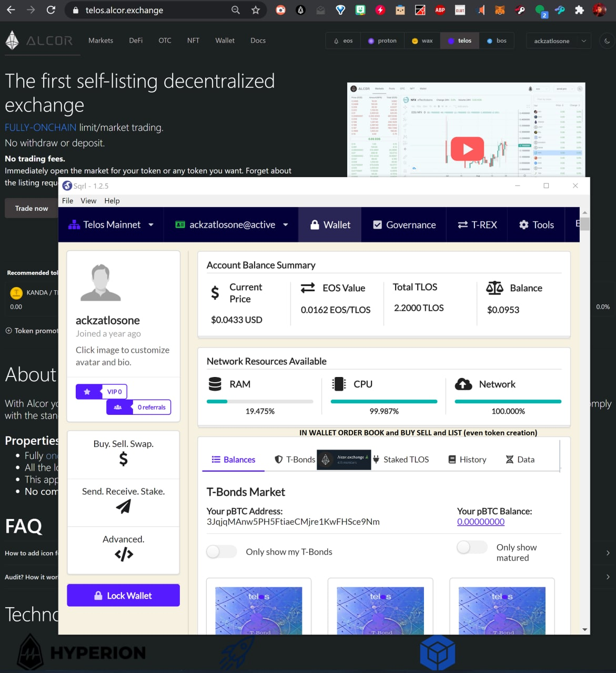Open Markets in Alcor navigation
This screenshot has width=616, height=673.
[x=100, y=40]
